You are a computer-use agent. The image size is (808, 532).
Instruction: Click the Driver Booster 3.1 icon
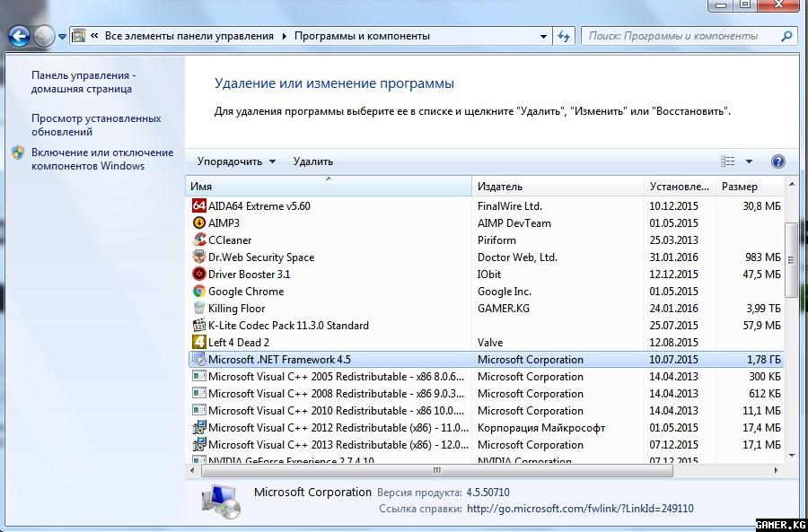[x=199, y=274]
